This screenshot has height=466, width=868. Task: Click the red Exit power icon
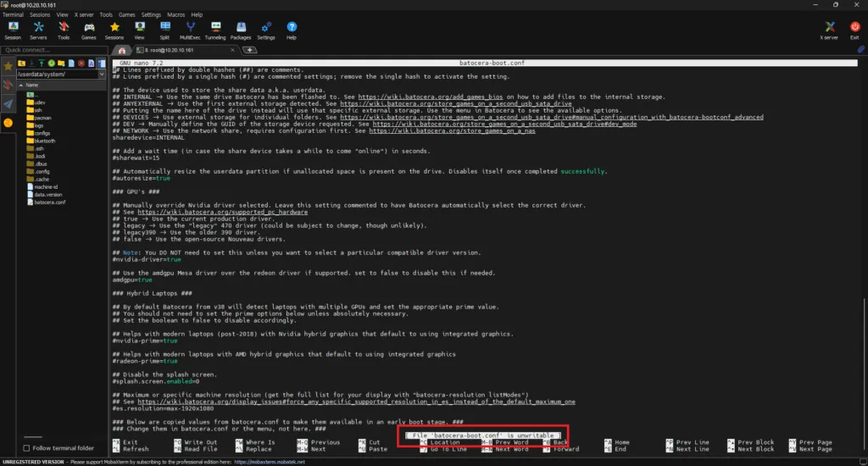854,31
